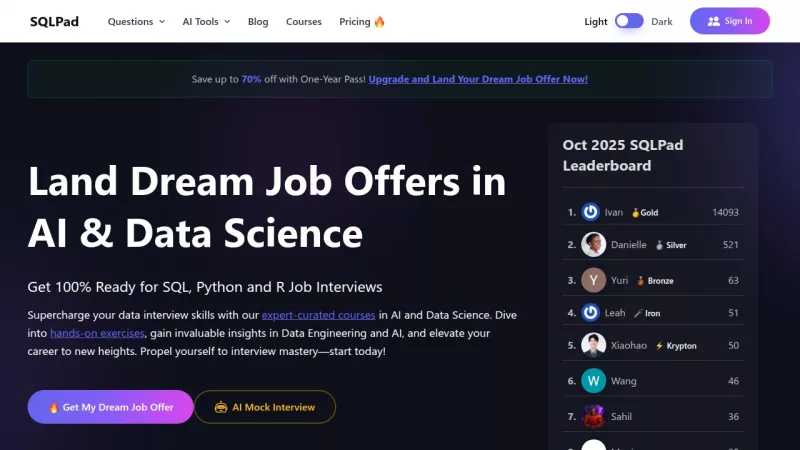Open the Pricing page with fire icon

pyautogui.click(x=362, y=21)
